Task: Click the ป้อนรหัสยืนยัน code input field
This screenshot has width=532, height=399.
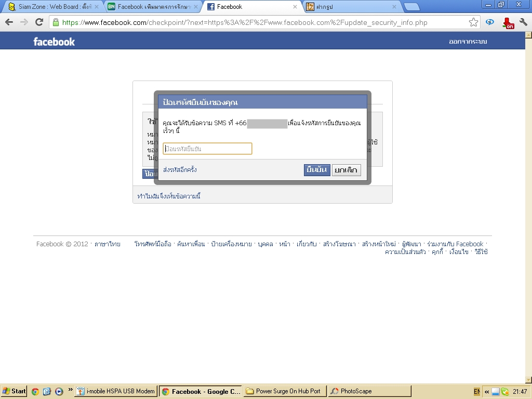Action: (207, 149)
